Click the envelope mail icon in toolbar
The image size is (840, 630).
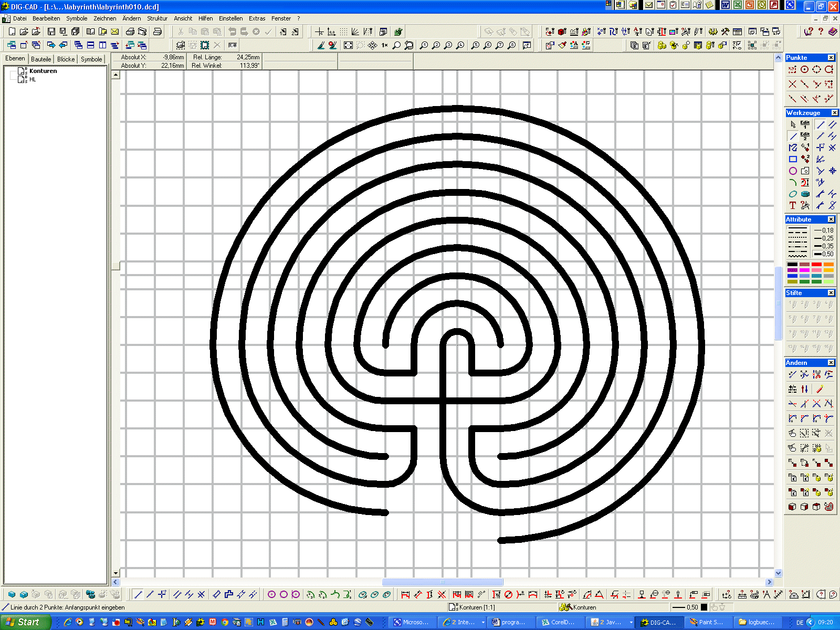tap(115, 31)
